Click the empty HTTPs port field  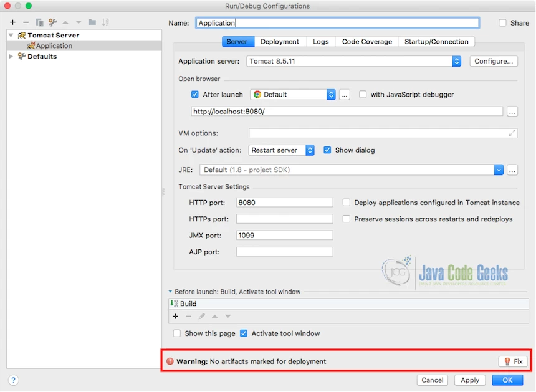click(284, 219)
